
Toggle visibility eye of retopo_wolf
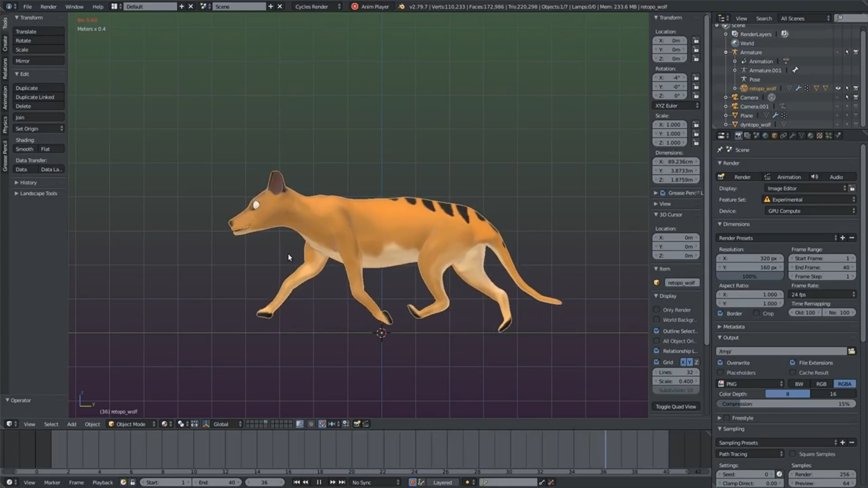pos(838,88)
